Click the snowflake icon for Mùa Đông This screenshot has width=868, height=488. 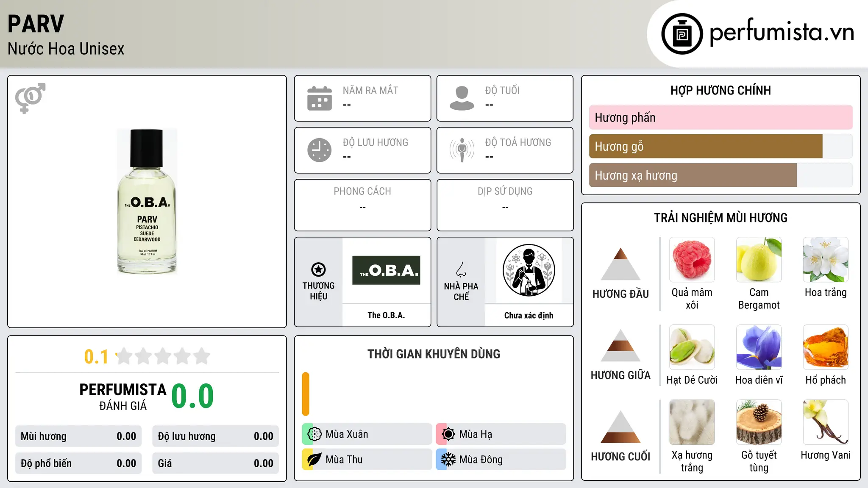(448, 460)
